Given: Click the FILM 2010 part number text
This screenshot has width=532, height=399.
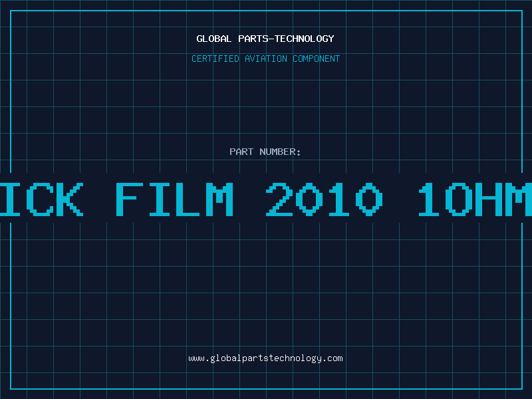Looking at the screenshot, I should pyautogui.click(x=249, y=199).
